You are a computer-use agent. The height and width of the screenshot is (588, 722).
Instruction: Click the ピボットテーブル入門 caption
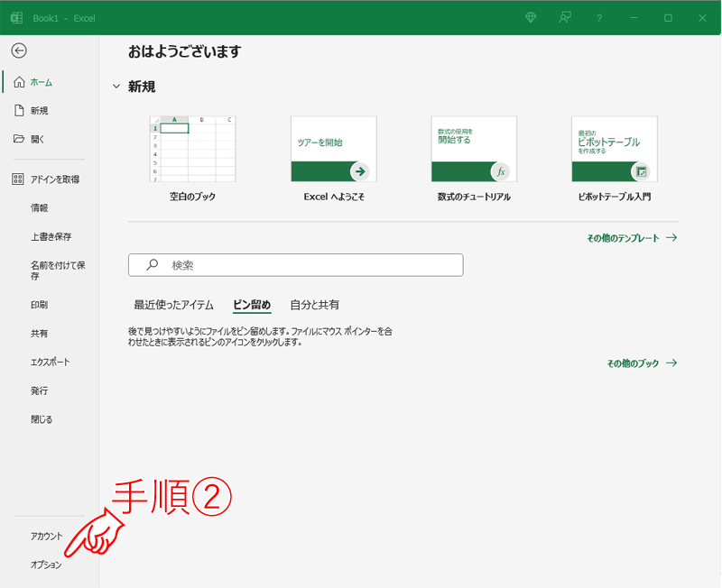pyautogui.click(x=615, y=197)
